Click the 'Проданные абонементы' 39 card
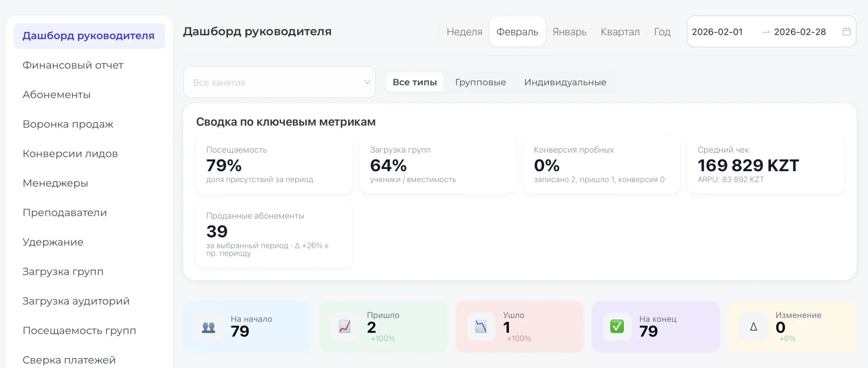Image resolution: width=868 pixels, height=368 pixels. 274,235
